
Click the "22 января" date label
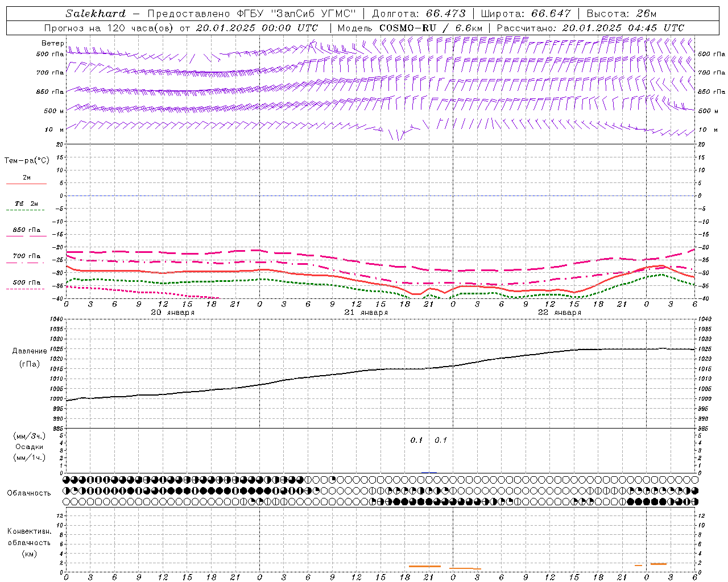(559, 313)
